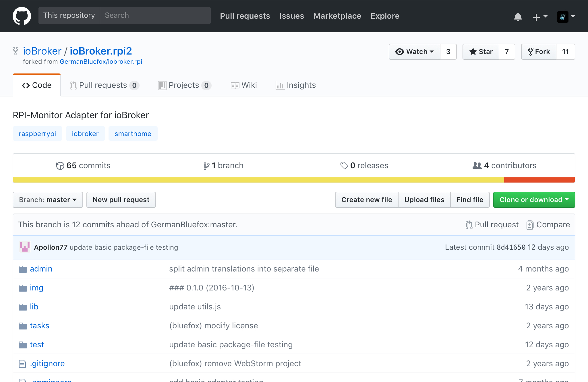Image resolution: width=588 pixels, height=382 pixels.
Task: Click the admin folder icon
Action: (x=23, y=269)
